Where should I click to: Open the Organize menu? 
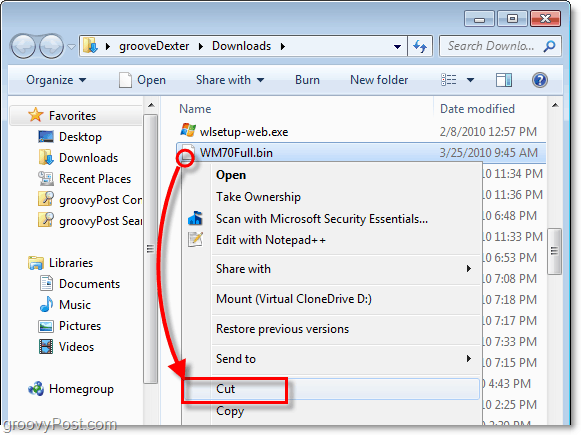pyautogui.click(x=56, y=80)
